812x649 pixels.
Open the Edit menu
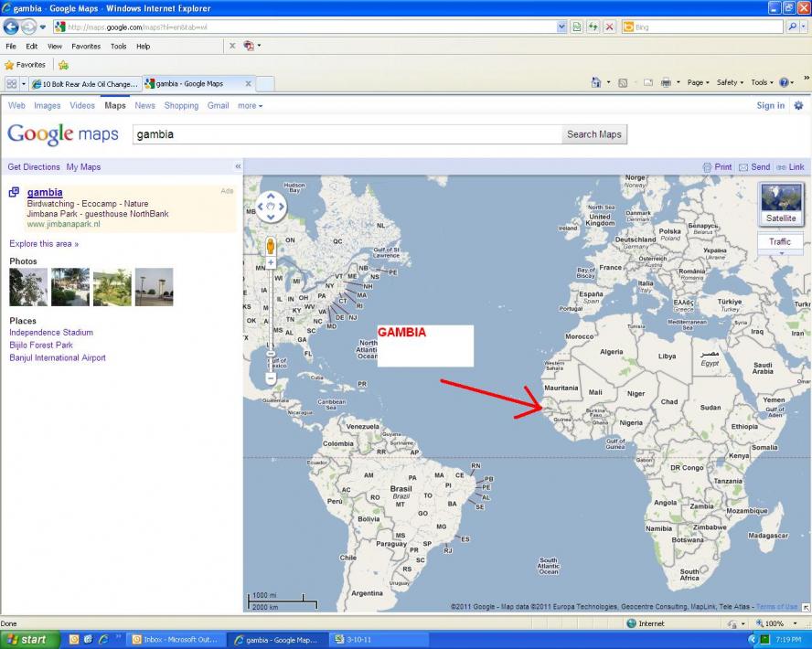pyautogui.click(x=32, y=46)
